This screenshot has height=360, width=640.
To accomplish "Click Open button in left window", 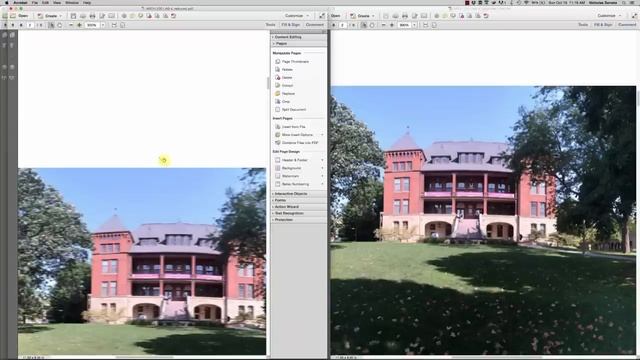I will 20,16.
